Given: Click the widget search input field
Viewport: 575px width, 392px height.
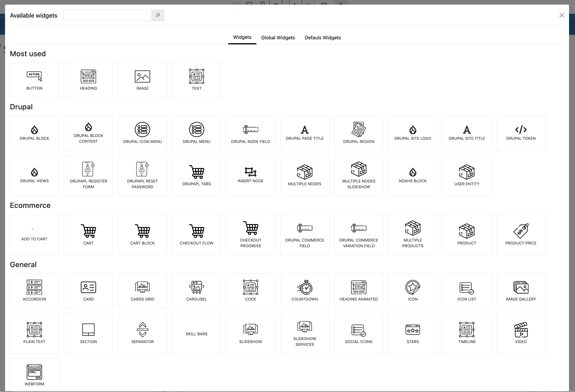Looking at the screenshot, I should [x=108, y=15].
